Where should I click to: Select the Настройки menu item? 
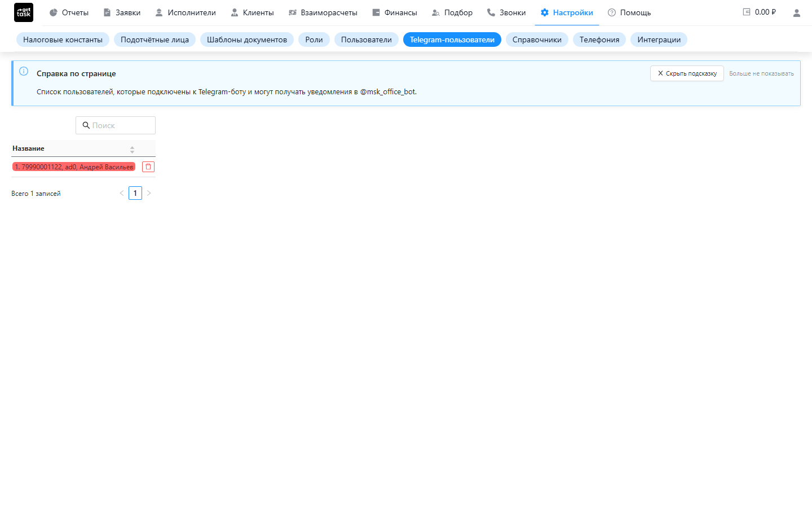pyautogui.click(x=567, y=12)
